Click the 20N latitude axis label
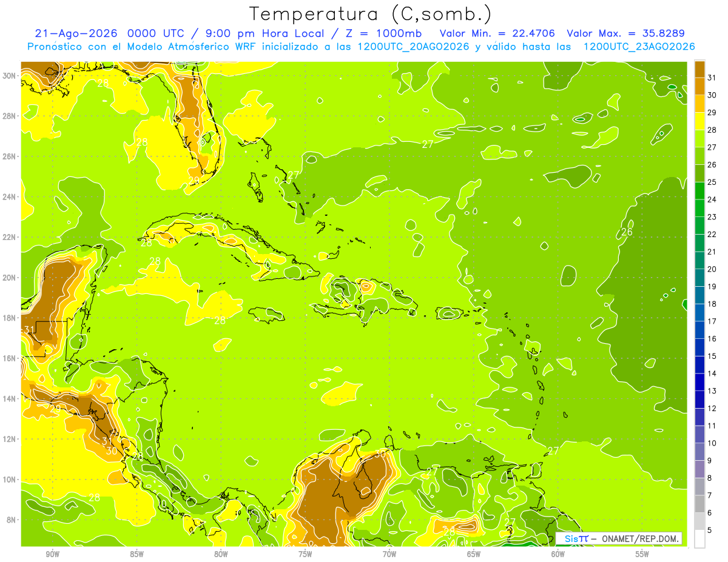 tap(9, 277)
